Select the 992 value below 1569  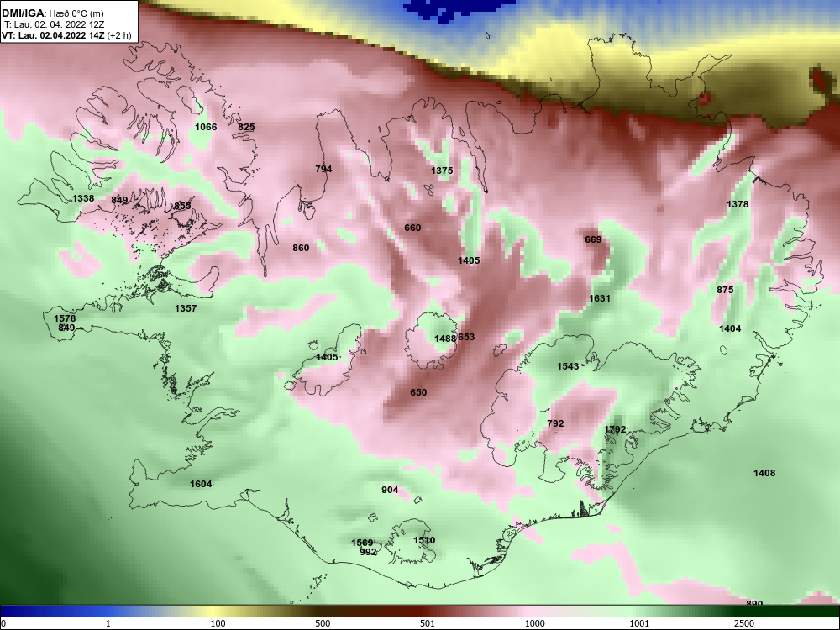click(x=368, y=552)
